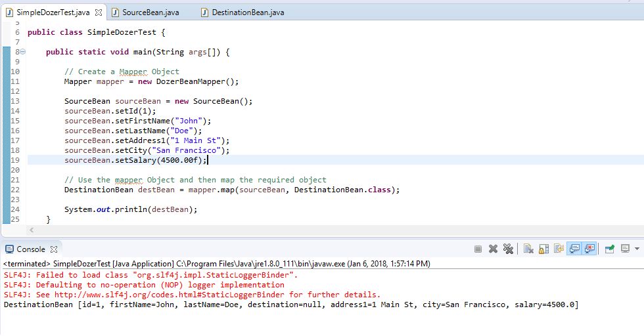
Task: Click the Display Selected Console icon
Action: tap(625, 249)
